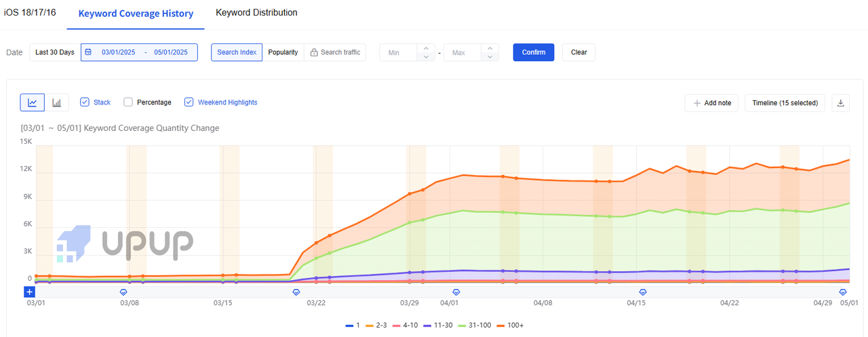Uncheck the Stack checkbox
This screenshot has height=337, width=868.
tap(85, 102)
